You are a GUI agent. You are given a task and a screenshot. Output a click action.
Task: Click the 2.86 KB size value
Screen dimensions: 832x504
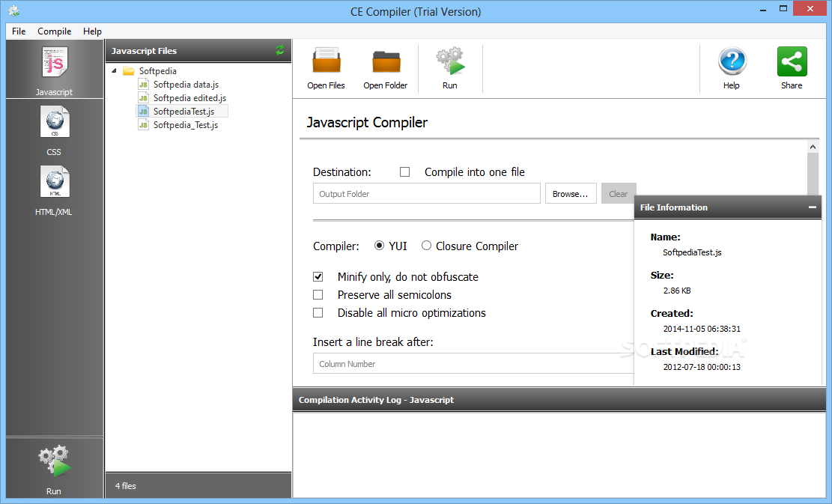point(676,291)
